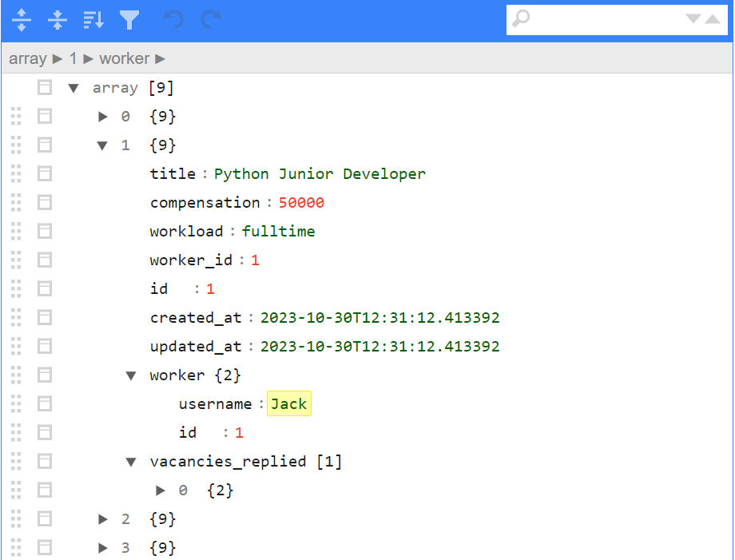Screen dimensions: 735x560
Task: Open action menu for worker_id row
Action: [45, 260]
